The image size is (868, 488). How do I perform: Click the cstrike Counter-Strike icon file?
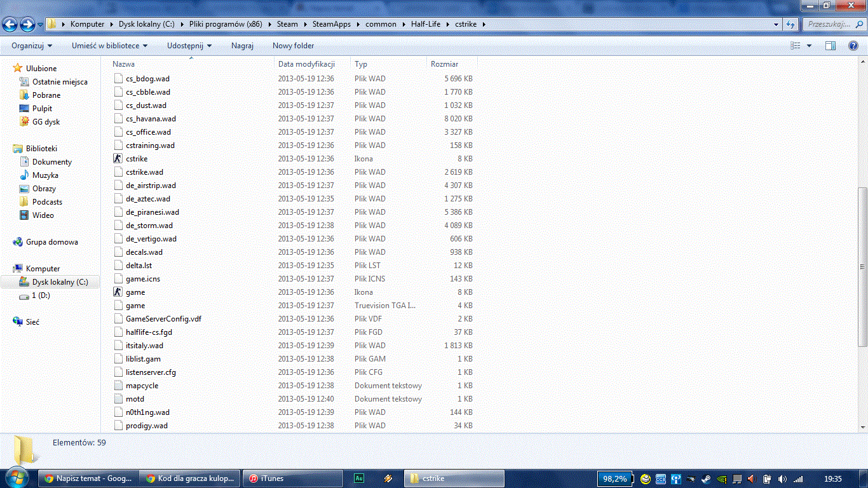tap(136, 159)
